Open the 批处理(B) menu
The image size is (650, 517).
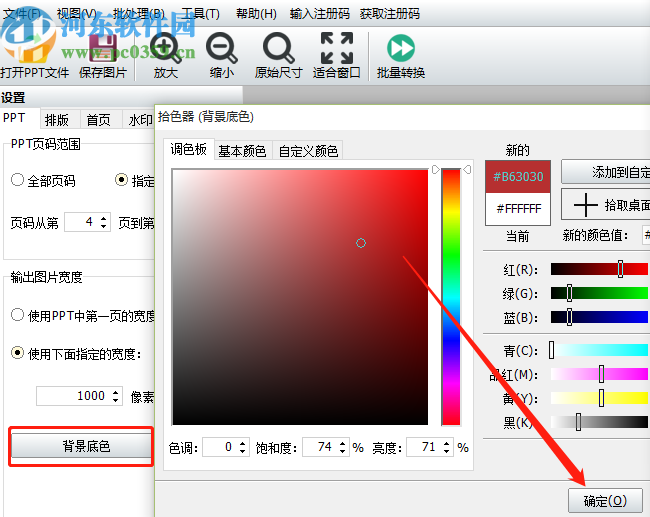139,14
